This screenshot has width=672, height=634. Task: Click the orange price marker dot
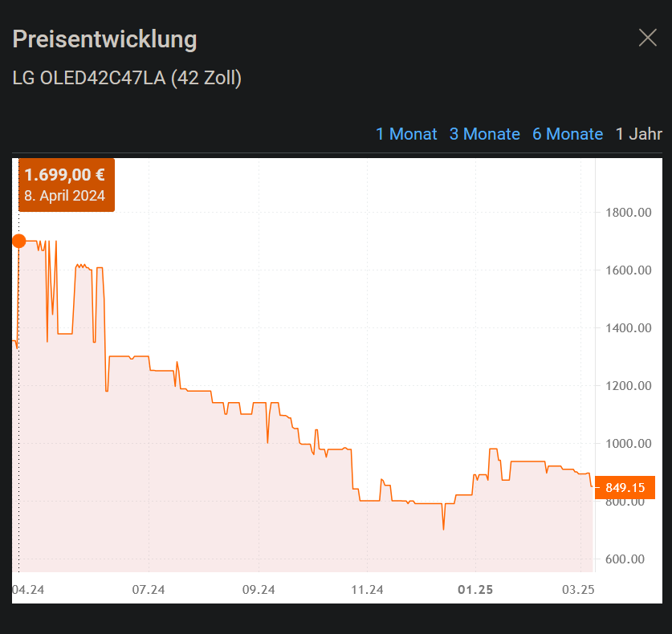pos(18,240)
